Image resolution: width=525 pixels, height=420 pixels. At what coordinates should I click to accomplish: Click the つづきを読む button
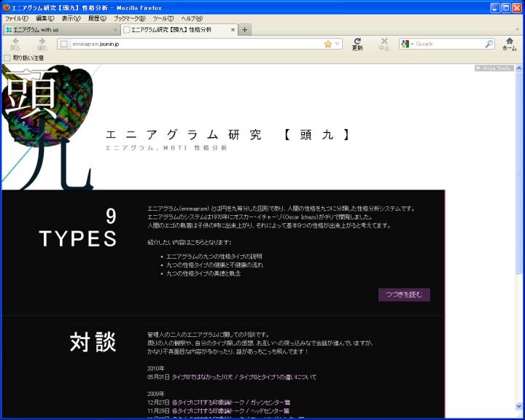tap(404, 295)
